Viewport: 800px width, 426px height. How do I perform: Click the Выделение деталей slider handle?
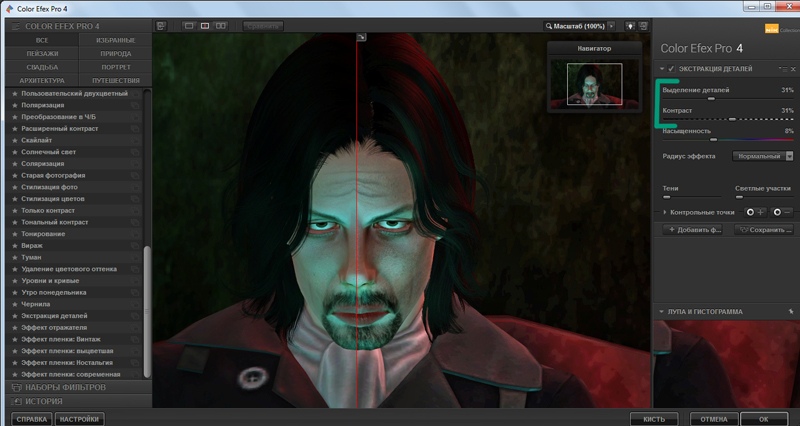711,98
